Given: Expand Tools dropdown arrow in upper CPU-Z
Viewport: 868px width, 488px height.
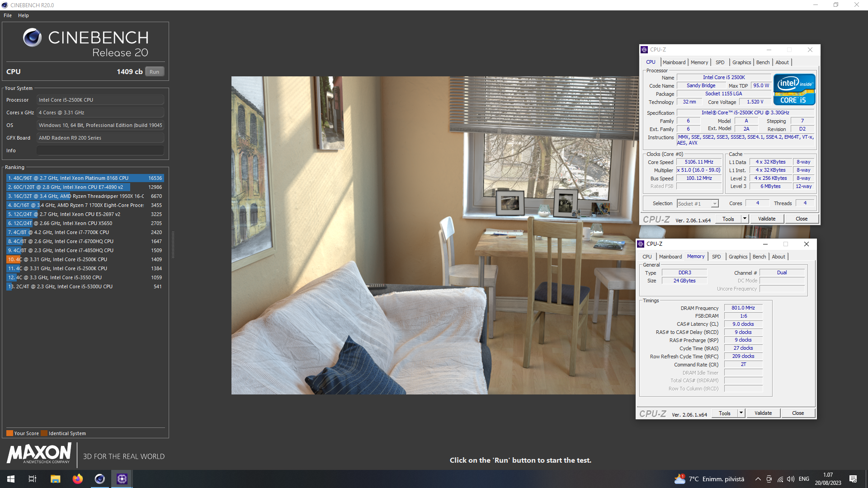Looking at the screenshot, I should (745, 219).
